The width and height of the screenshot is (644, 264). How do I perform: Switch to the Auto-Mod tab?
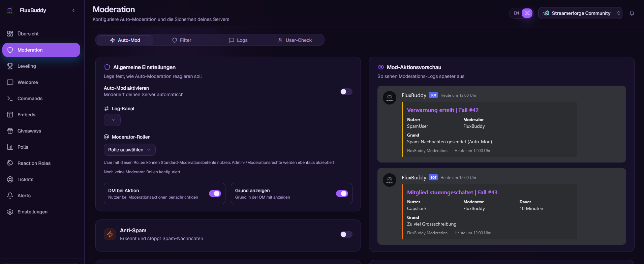click(125, 40)
